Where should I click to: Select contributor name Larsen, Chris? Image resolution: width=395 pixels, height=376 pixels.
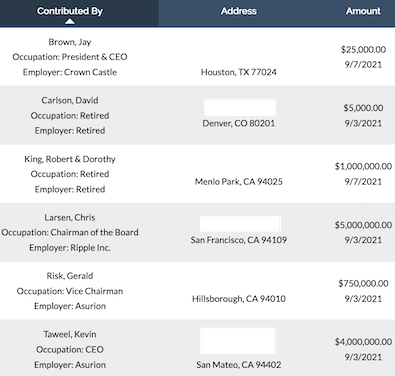pyautogui.click(x=70, y=217)
